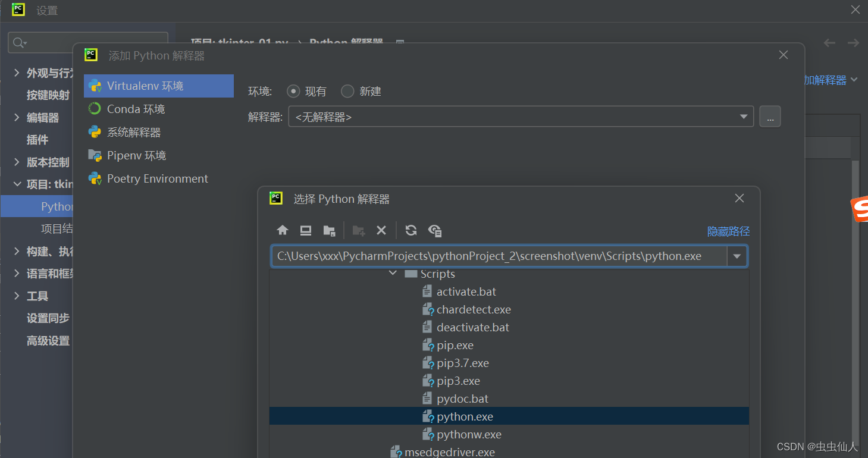
Task: Select the 现有 radio button
Action: pos(293,92)
